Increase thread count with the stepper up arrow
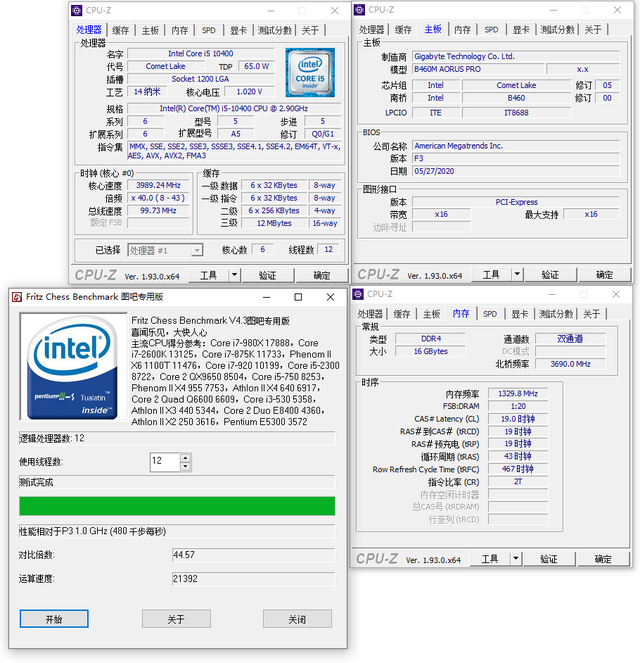This screenshot has width=640, height=663. [x=186, y=458]
